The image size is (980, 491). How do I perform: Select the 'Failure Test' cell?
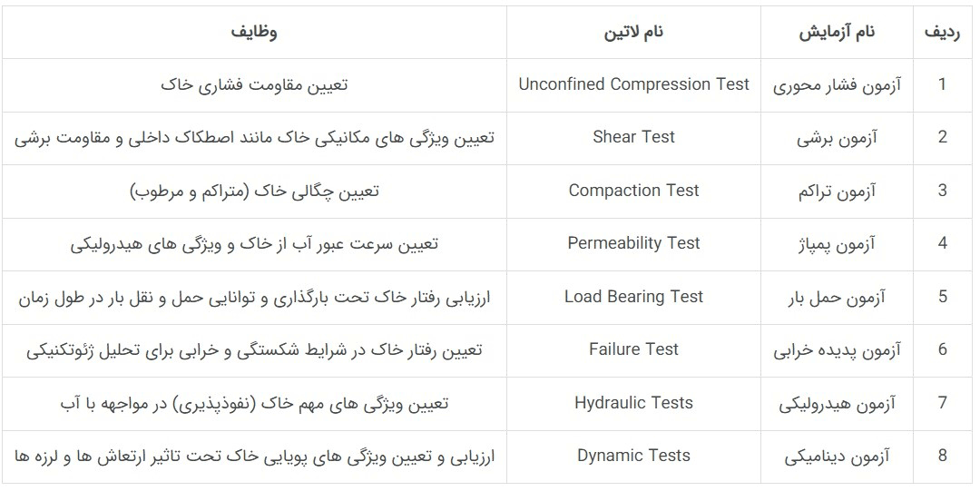pyautogui.click(x=633, y=349)
